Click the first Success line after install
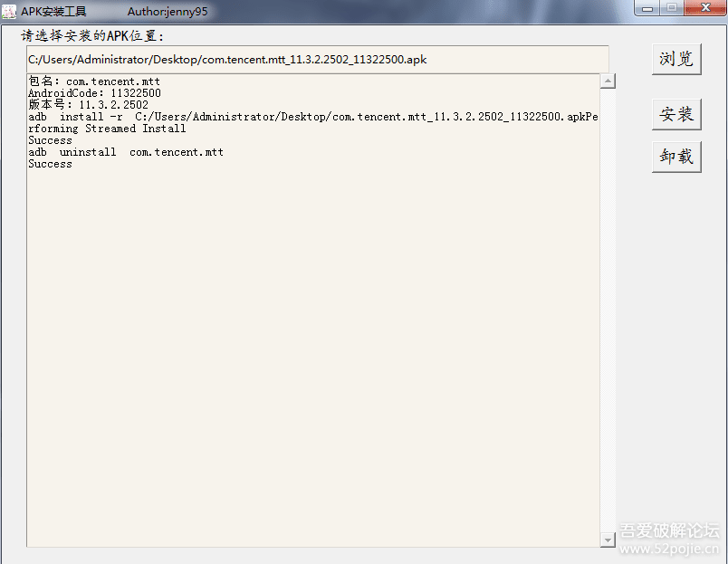 [x=50, y=140]
